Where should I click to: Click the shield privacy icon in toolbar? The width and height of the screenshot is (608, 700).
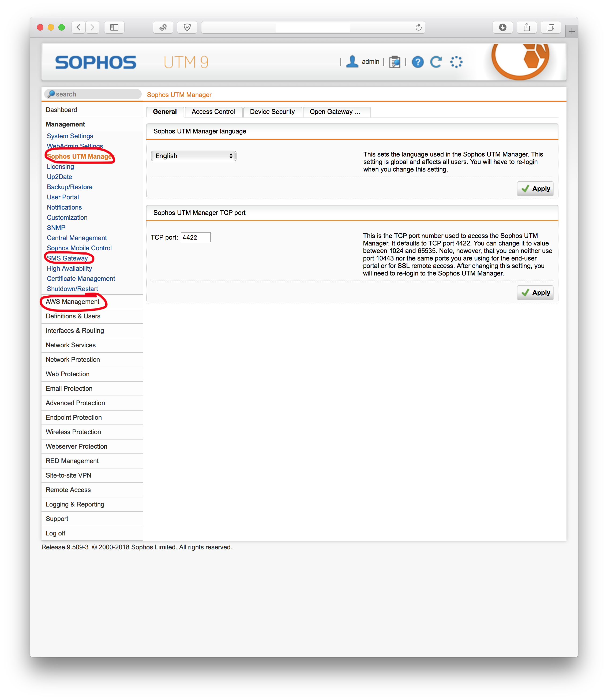(x=187, y=27)
